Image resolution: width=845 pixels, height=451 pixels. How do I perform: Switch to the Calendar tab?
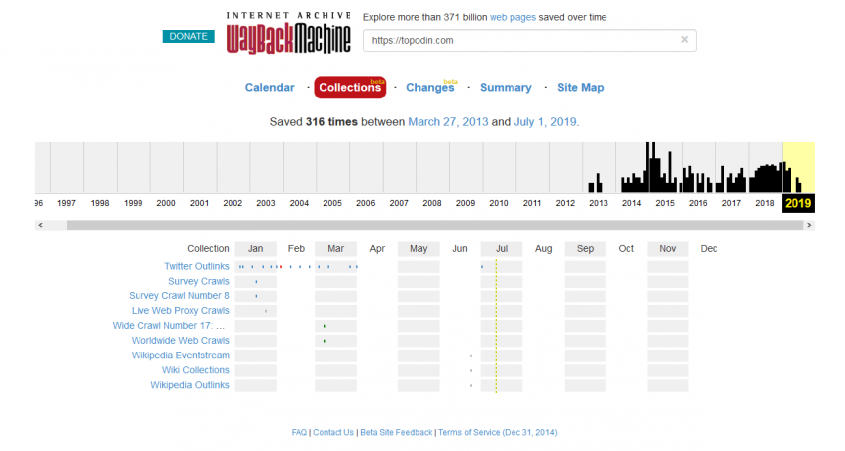coord(269,88)
